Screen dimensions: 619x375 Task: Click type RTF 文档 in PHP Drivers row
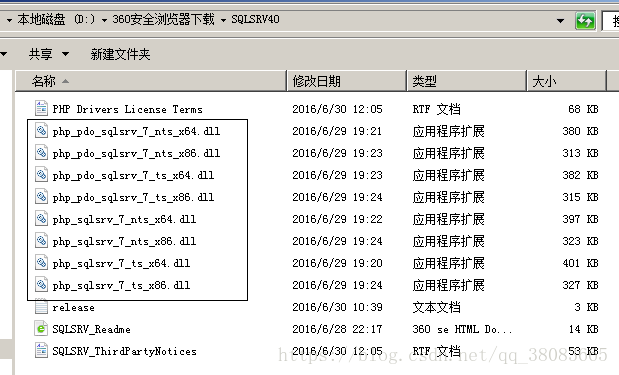[x=437, y=109]
